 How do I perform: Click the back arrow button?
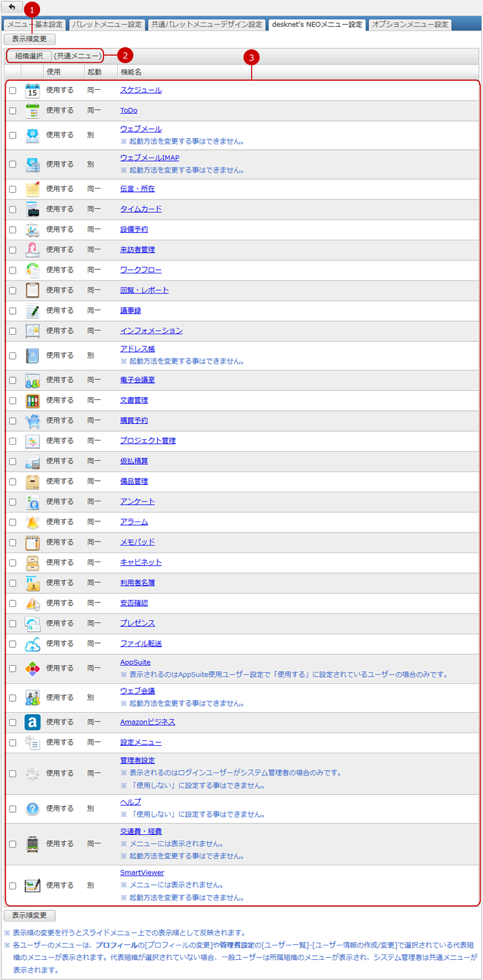pos(12,7)
